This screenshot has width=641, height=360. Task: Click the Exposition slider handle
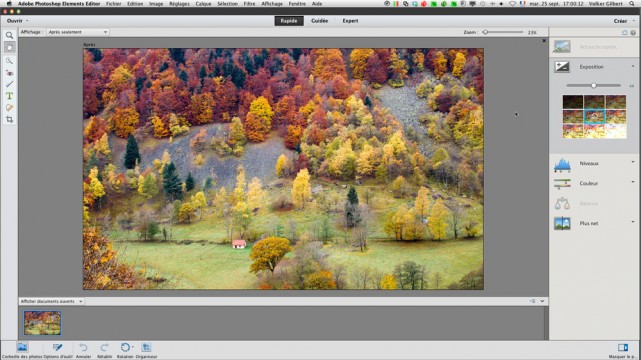pos(594,85)
